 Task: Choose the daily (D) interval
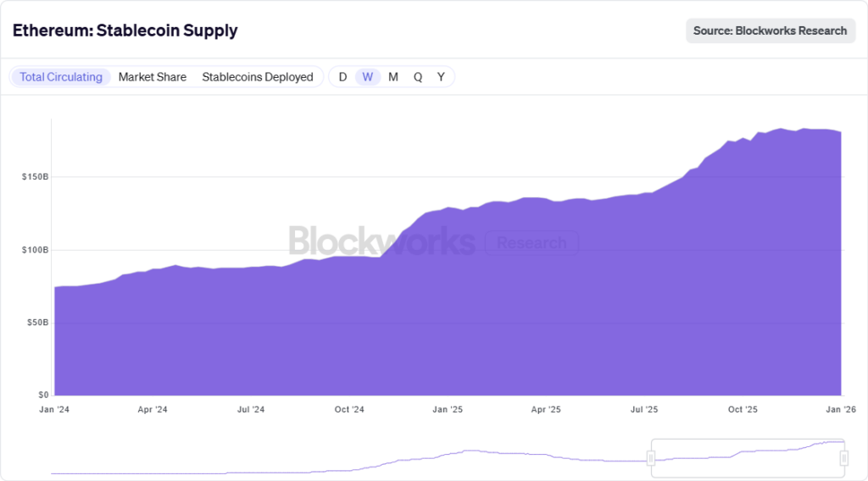[x=342, y=77]
